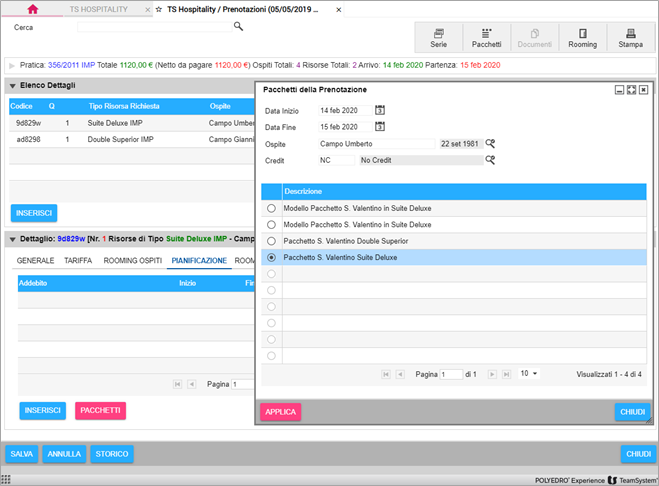
Task: Click the Codice column header
Action: click(x=21, y=106)
